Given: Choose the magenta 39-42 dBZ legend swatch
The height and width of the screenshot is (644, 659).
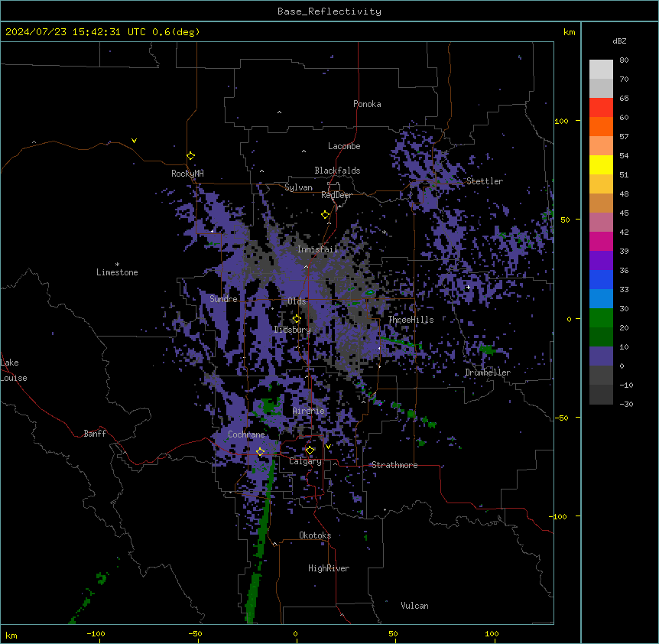Looking at the screenshot, I should (601, 241).
